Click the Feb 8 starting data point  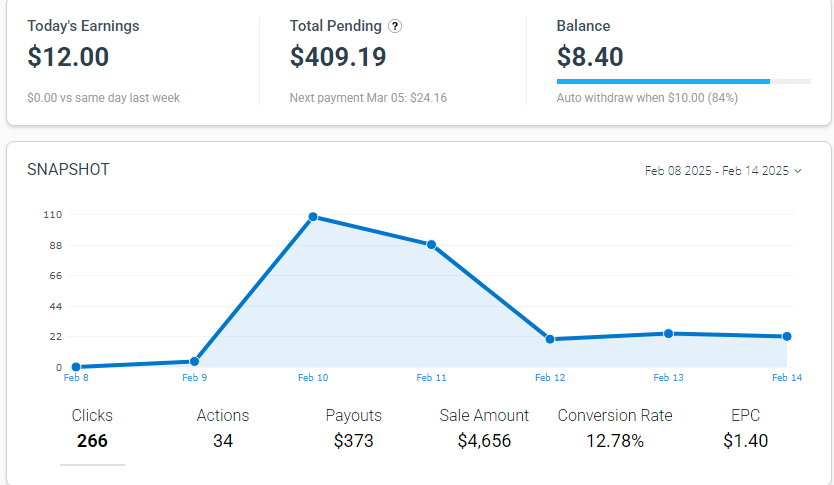click(x=76, y=367)
